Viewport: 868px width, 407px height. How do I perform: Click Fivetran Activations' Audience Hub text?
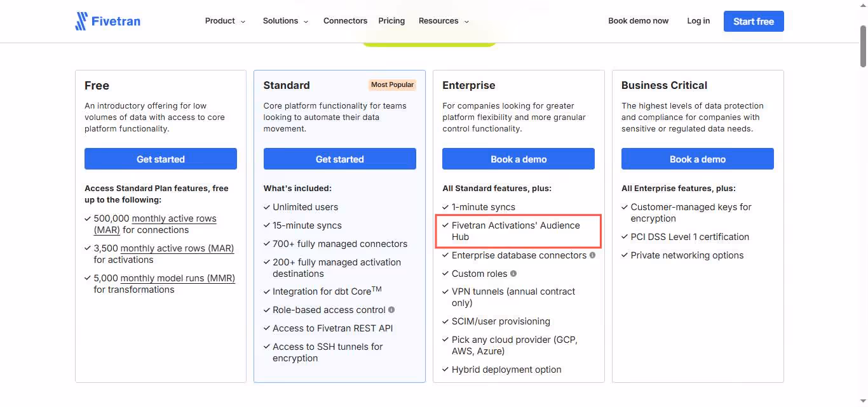point(516,231)
